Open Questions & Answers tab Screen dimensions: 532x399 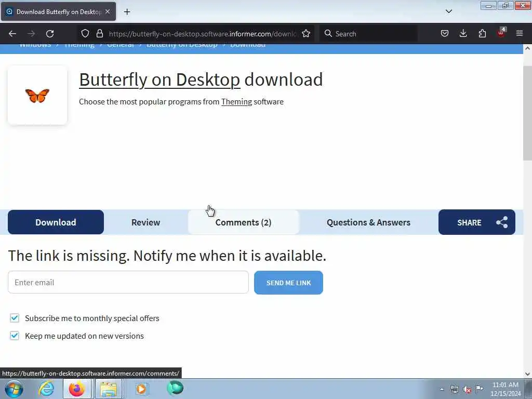368,222
